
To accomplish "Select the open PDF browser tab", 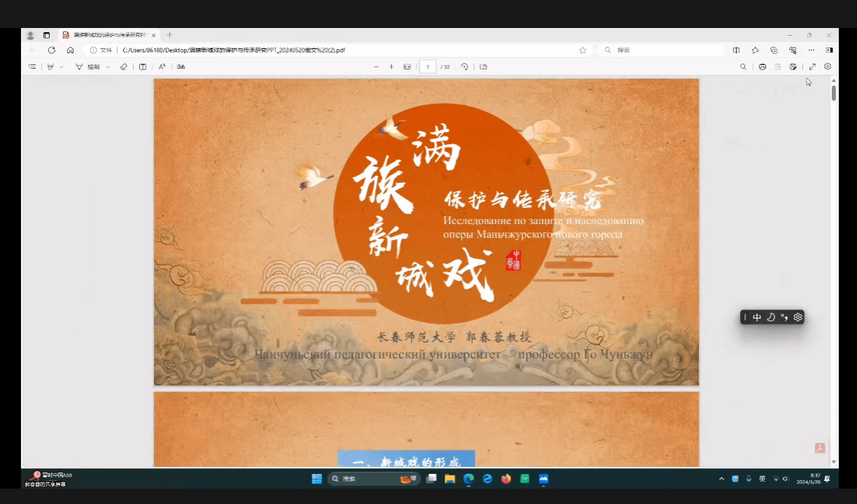I will tap(105, 35).
